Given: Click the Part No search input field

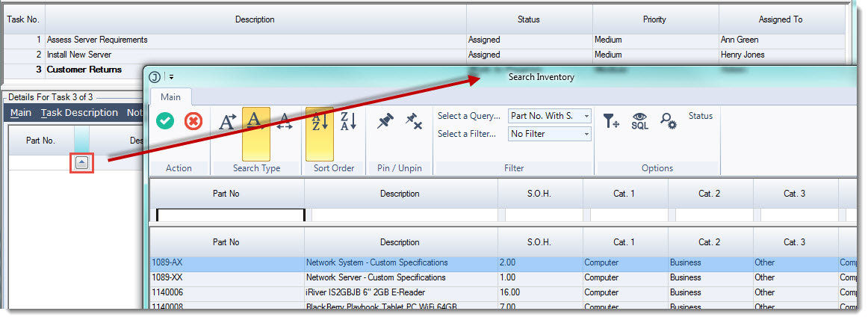Looking at the screenshot, I should coord(230,215).
